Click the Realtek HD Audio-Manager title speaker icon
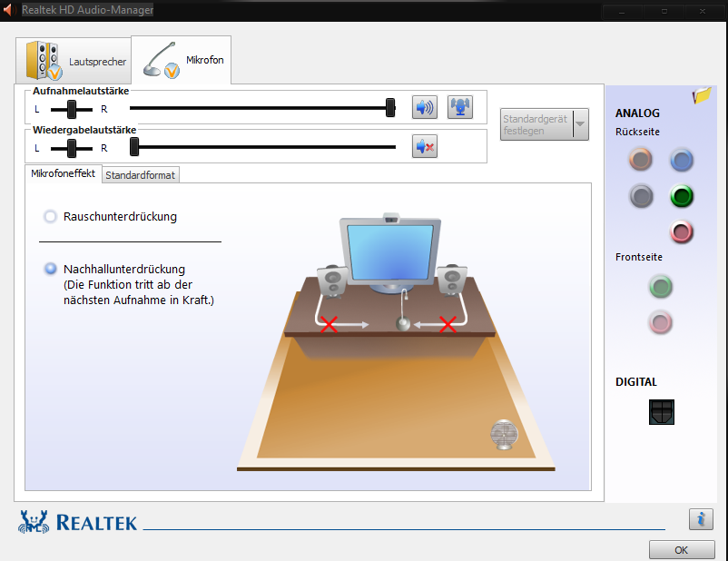 9,10
